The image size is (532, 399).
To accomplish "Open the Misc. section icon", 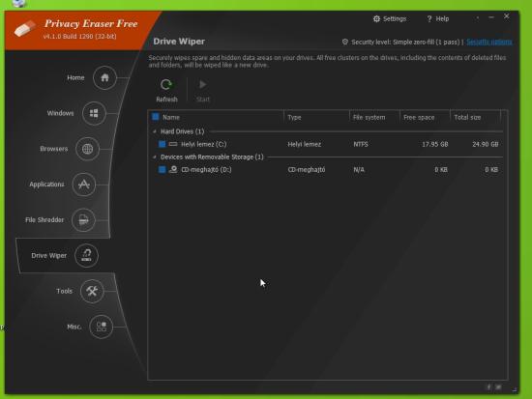I will [101, 327].
